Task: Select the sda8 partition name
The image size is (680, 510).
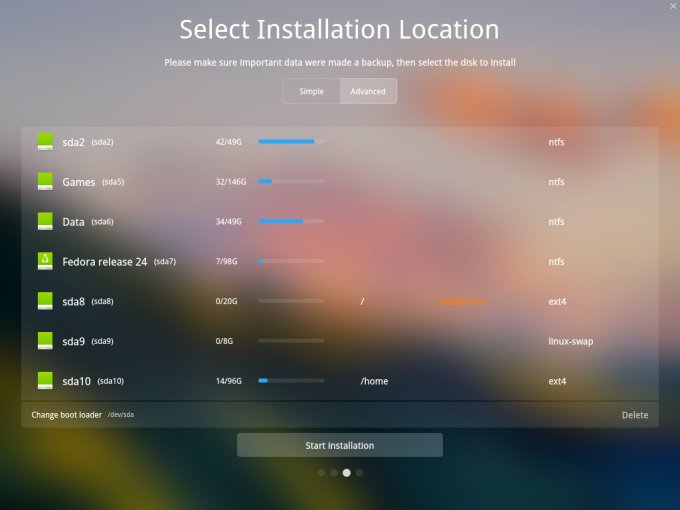Action: point(73,301)
